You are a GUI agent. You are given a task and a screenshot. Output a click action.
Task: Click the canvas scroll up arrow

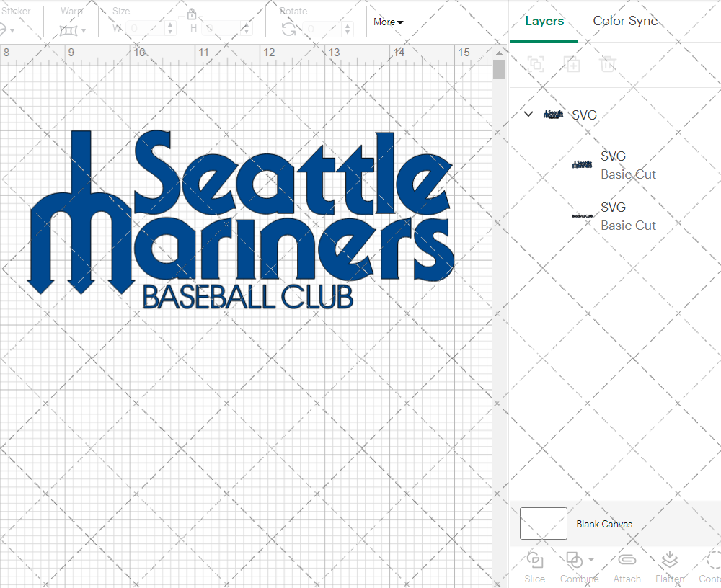click(x=499, y=53)
